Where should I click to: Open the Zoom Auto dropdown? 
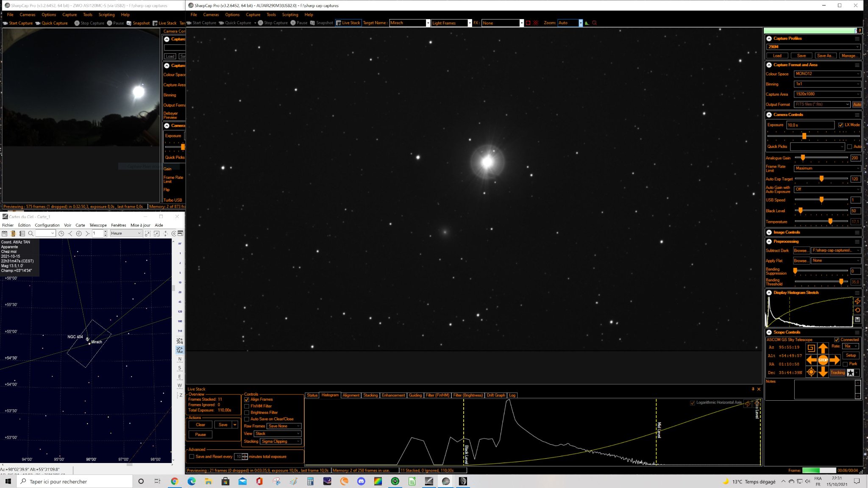tap(570, 23)
